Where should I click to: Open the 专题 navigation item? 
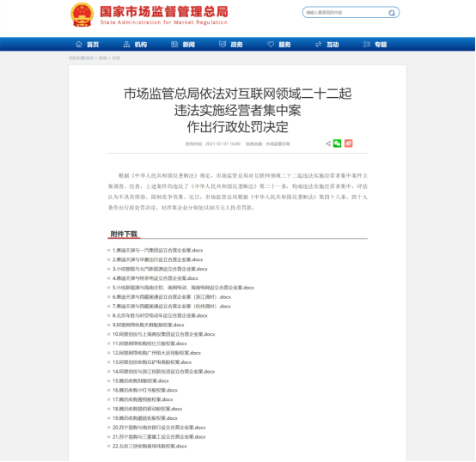[375, 45]
